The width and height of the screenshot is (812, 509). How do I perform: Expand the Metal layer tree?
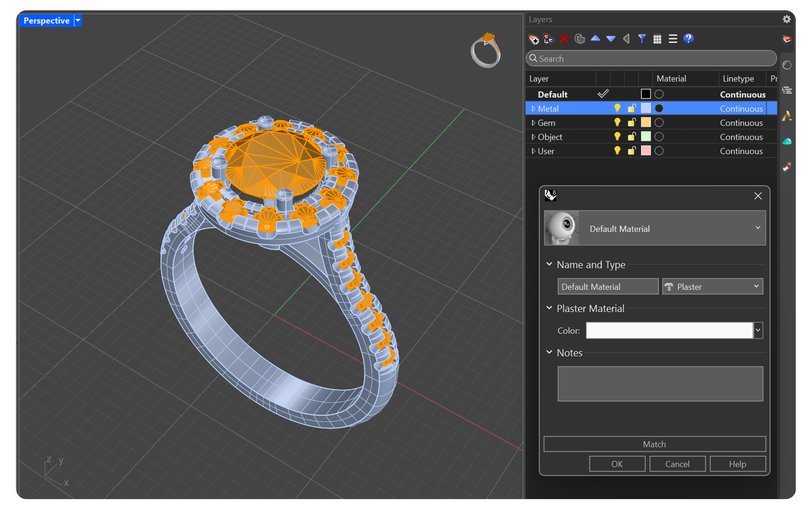(x=533, y=108)
